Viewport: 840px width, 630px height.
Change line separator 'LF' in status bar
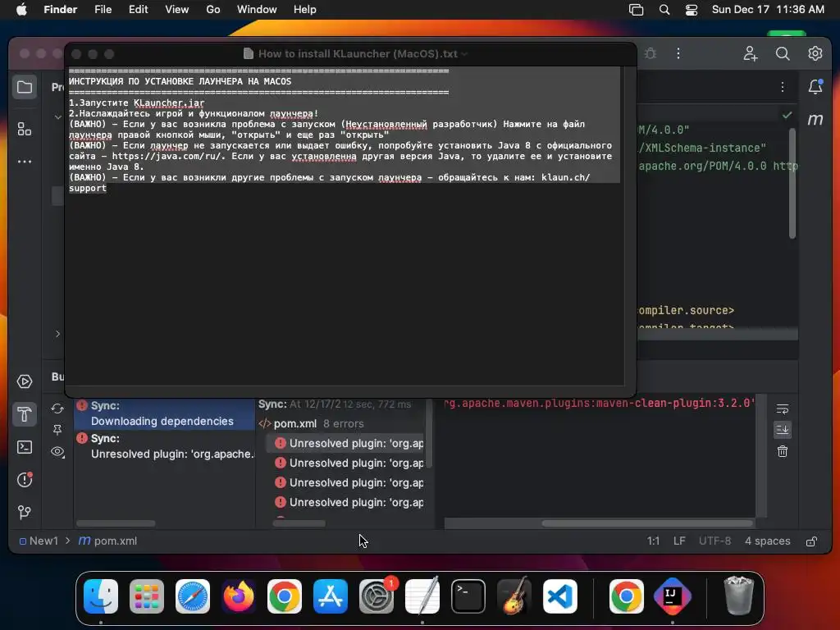(x=679, y=541)
